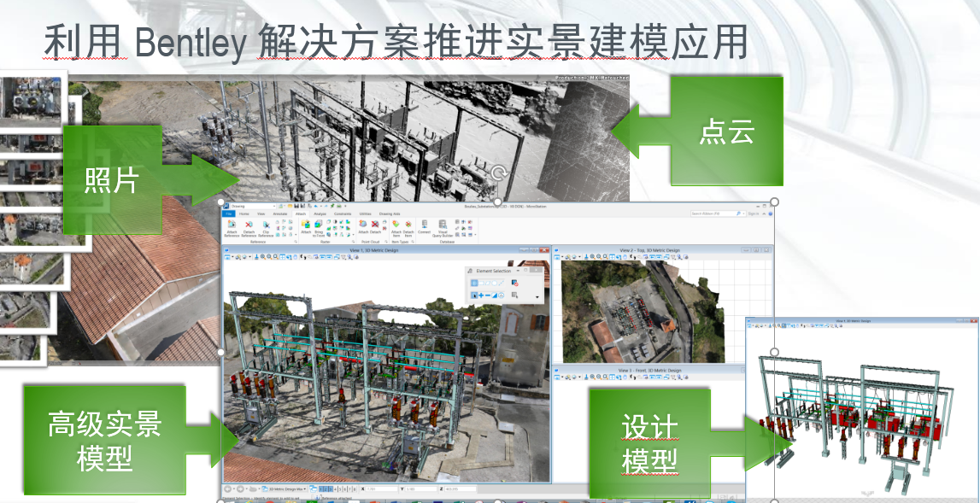Click the View 2 - Top aerial view
The image size is (980, 503).
(x=643, y=312)
